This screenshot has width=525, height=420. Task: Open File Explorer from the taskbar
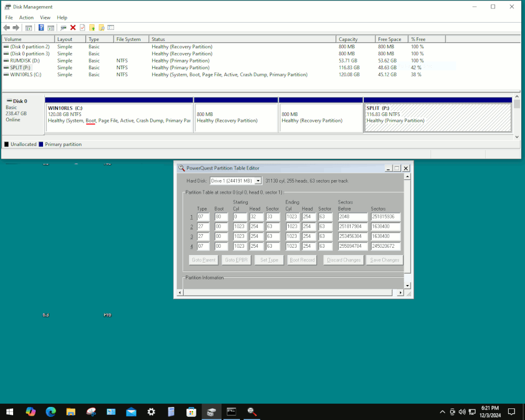coord(71,412)
